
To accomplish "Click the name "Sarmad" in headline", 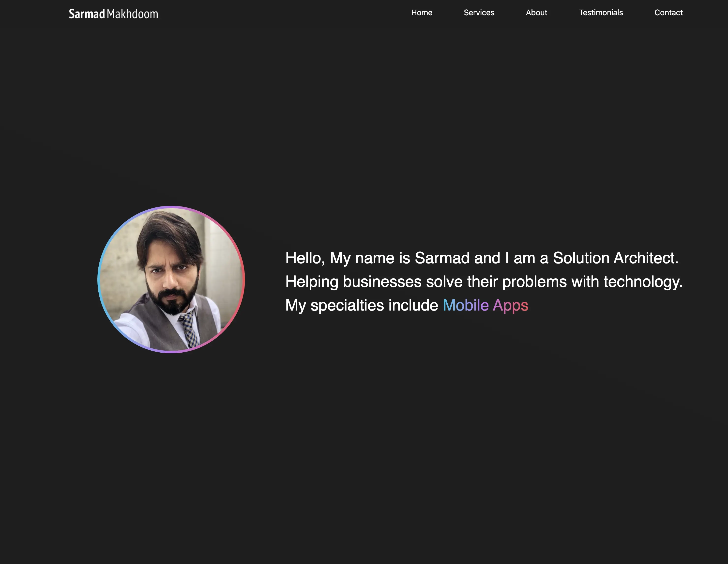I will coord(442,258).
